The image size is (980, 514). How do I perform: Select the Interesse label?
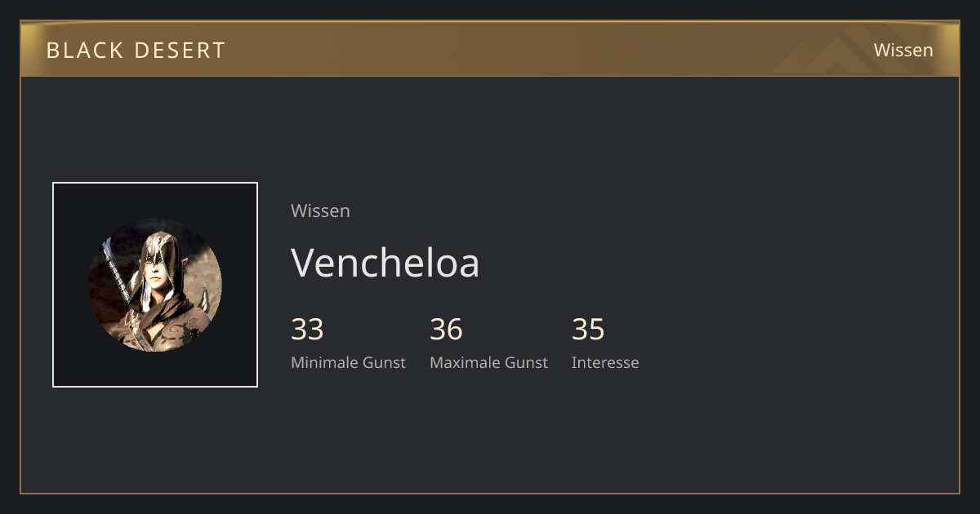click(605, 362)
